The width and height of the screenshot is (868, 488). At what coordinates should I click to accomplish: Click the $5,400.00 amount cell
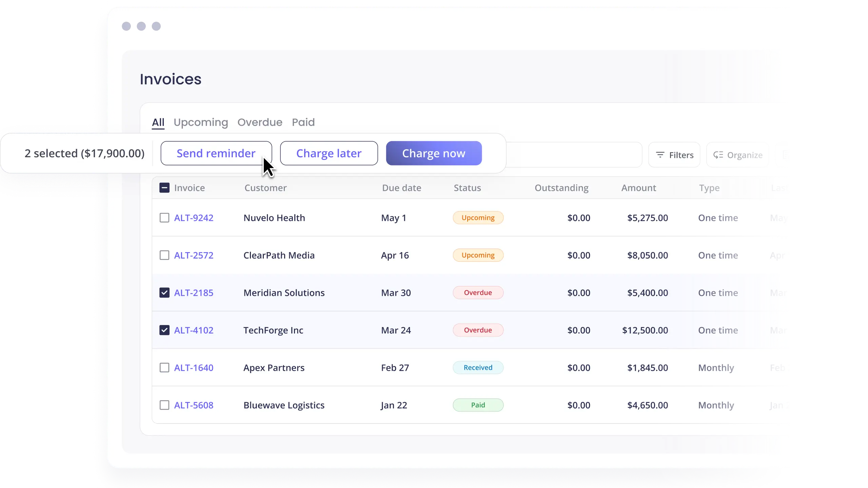[648, 292]
